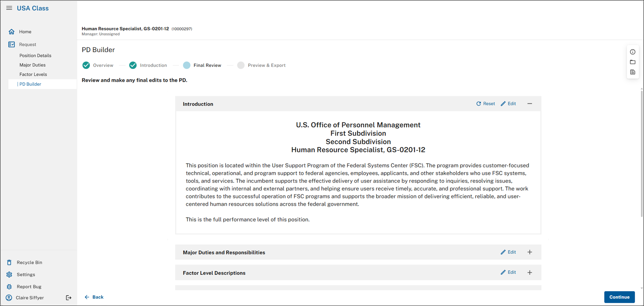Click the Factor Level Descriptions title
Screen dimensions: 644x306
tap(214, 273)
